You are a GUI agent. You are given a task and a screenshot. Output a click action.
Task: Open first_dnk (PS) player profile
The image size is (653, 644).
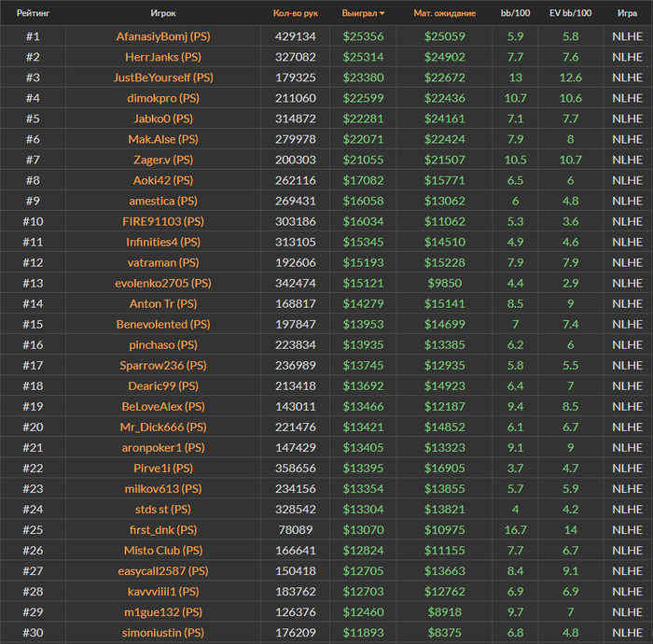tap(163, 529)
